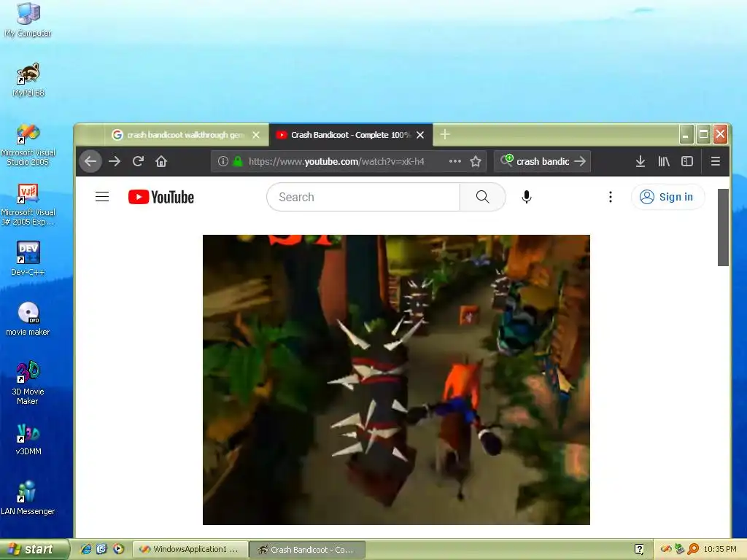Viewport: 747px width, 560px height.
Task: Open a new browser tab with plus
Action: (x=445, y=135)
